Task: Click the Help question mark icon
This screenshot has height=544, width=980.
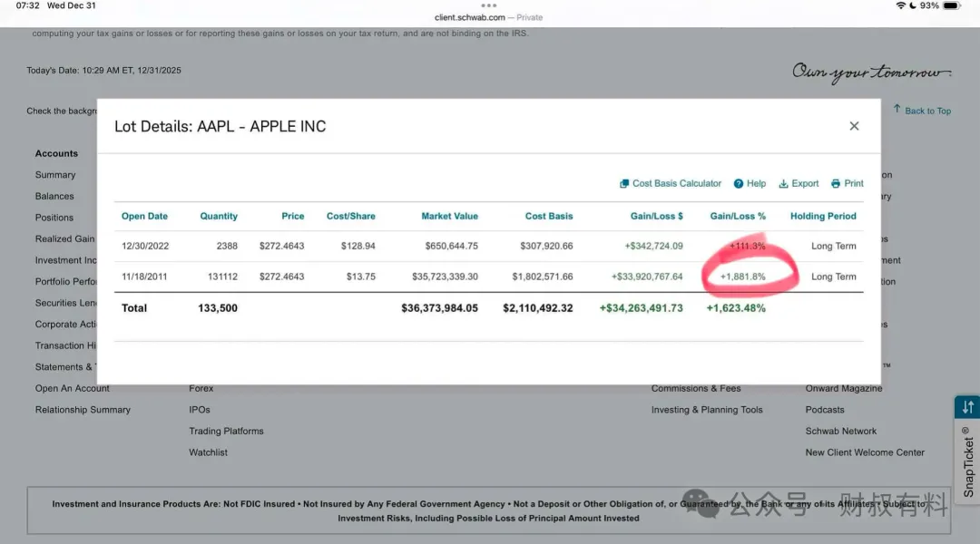Action: coord(738,184)
